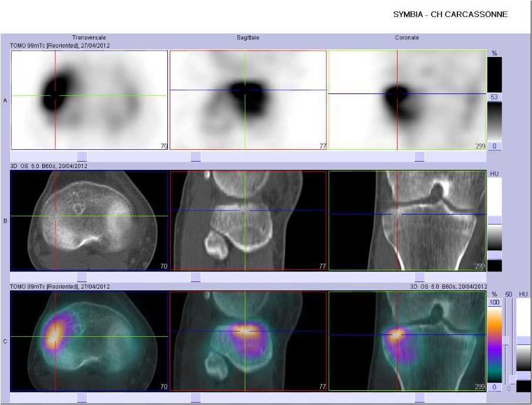532x405 pixels.
Task: Click the HU label above row B bar
Action: (x=494, y=174)
